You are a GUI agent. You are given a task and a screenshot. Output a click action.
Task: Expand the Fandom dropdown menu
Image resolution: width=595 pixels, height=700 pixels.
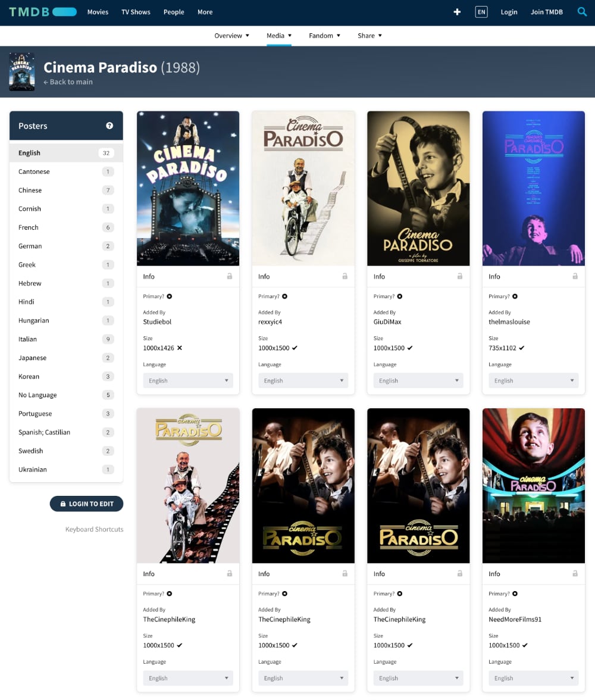324,36
